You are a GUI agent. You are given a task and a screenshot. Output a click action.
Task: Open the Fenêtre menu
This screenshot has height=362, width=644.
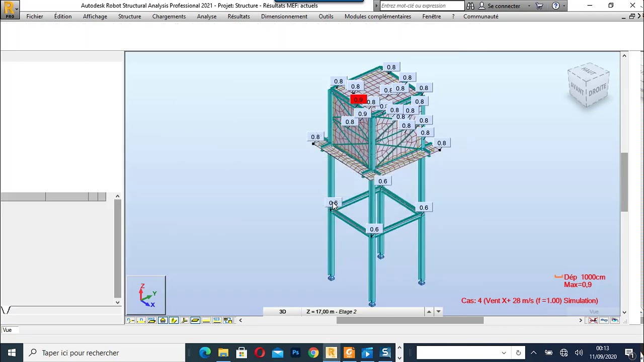432,17
